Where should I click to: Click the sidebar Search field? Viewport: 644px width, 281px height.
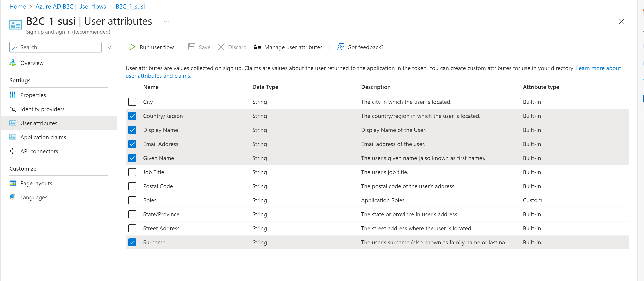(55, 47)
